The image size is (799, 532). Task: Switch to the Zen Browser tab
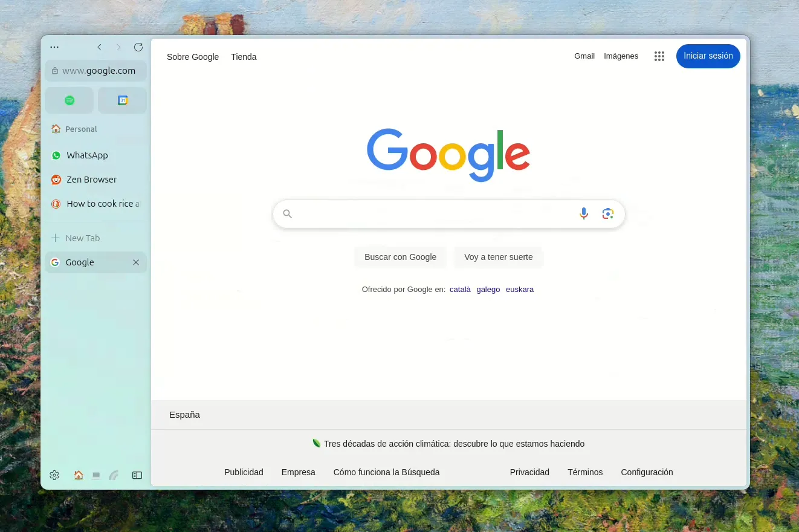(95, 180)
